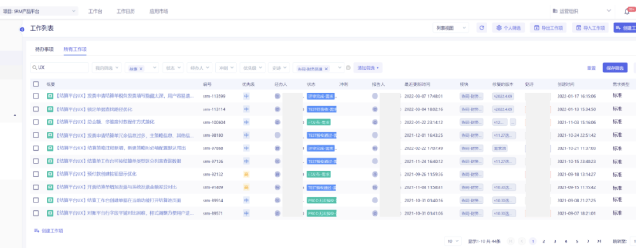Image resolution: width=644 pixels, height=248 pixels.
Task: Sort by the 最近更新时间 column header
Action: point(417,84)
